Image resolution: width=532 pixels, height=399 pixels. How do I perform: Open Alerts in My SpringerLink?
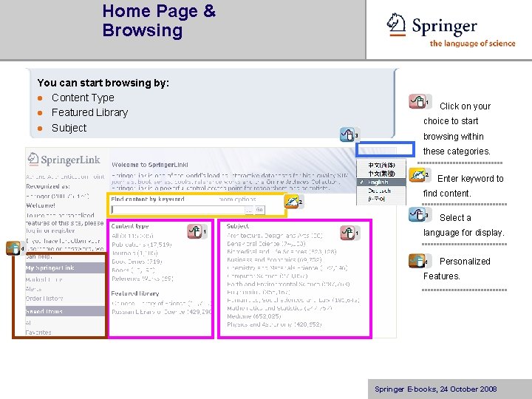(x=33, y=289)
